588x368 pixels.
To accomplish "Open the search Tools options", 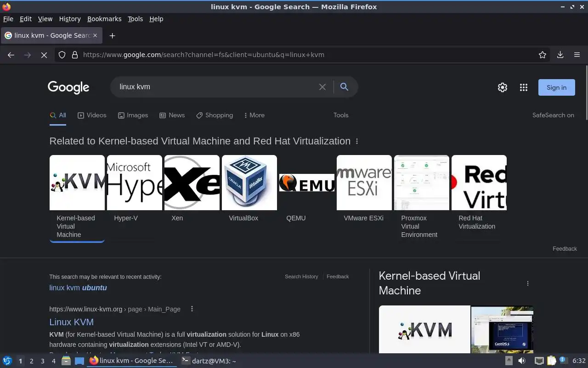I will 341,115.
